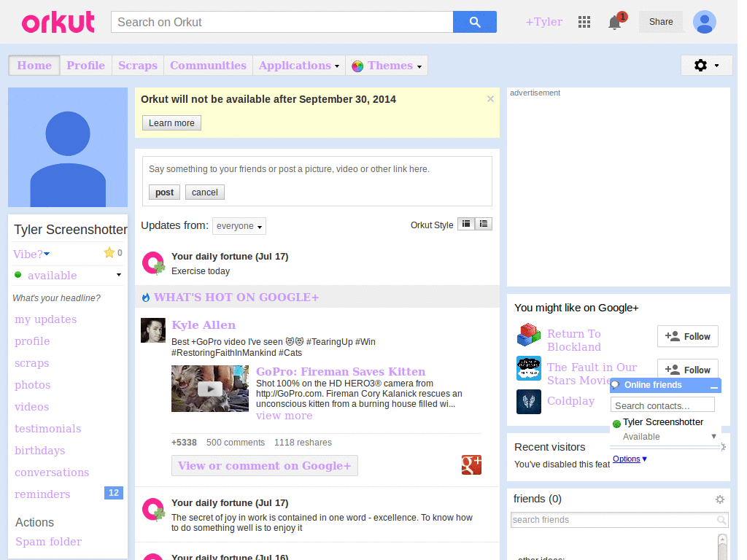Click View or comment on Google+
Screen dimensions: 747x560
pos(264,466)
